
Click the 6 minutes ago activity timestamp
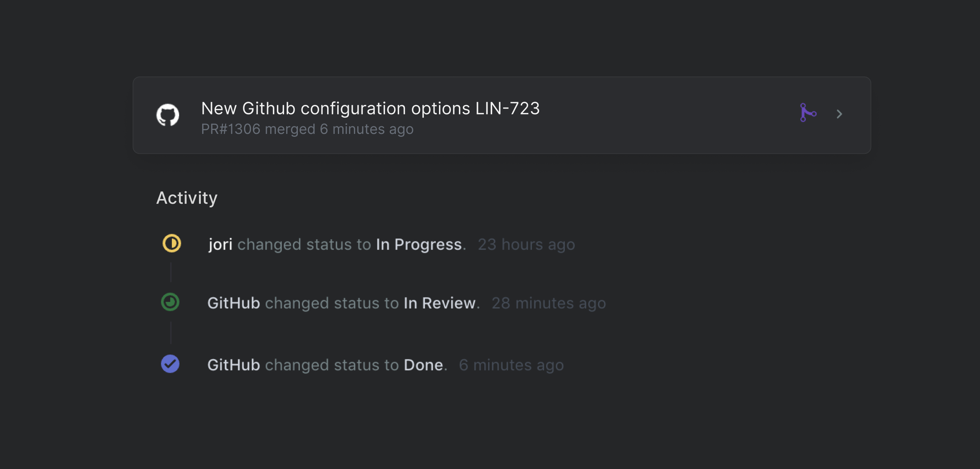(511, 365)
